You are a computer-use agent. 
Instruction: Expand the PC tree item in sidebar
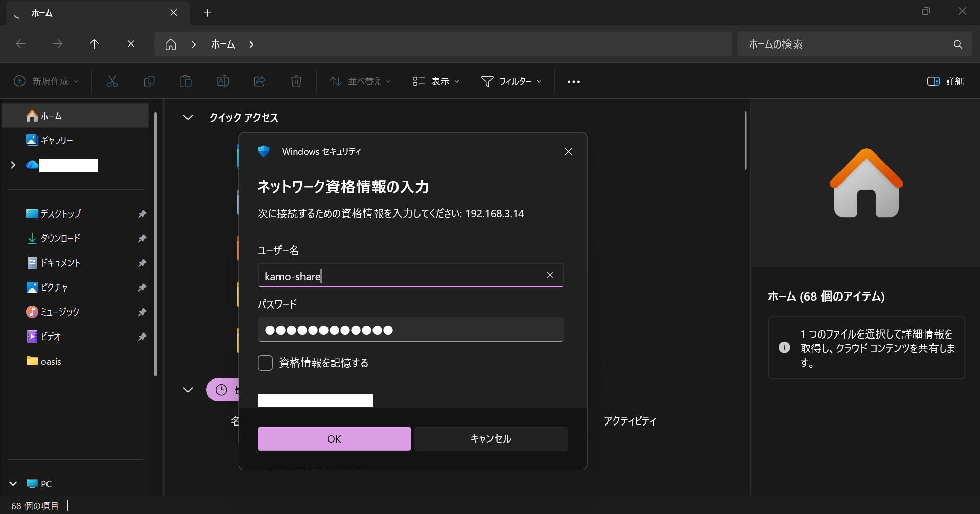[12, 483]
